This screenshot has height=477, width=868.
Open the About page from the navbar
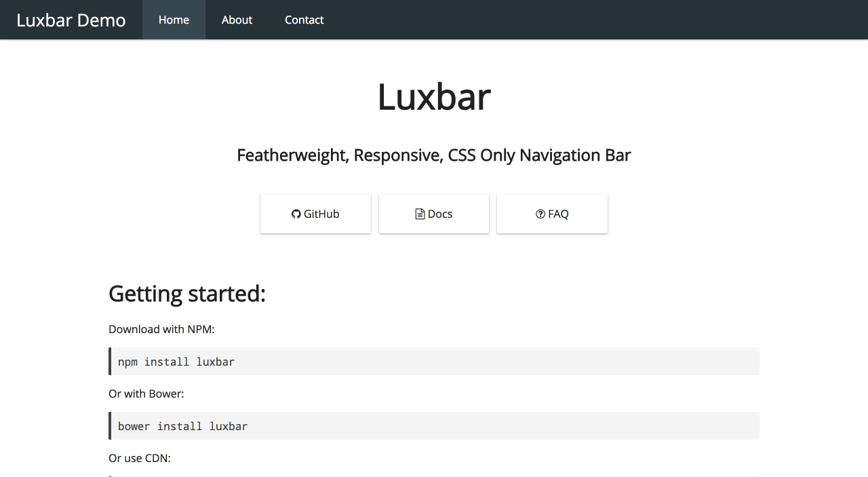click(x=237, y=20)
